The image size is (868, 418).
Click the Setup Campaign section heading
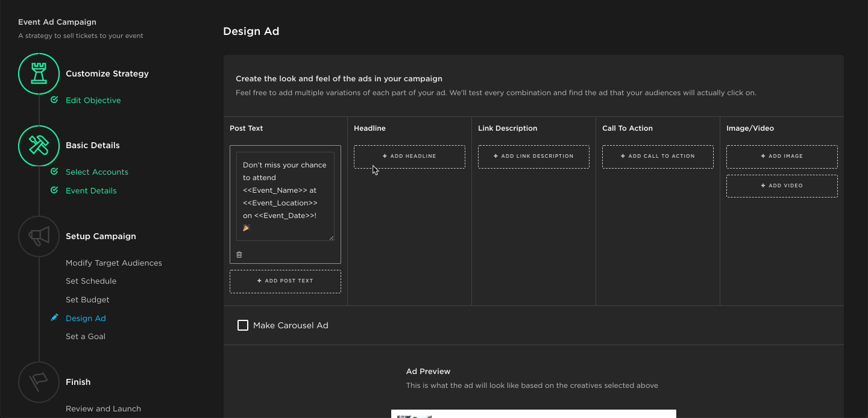(101, 236)
